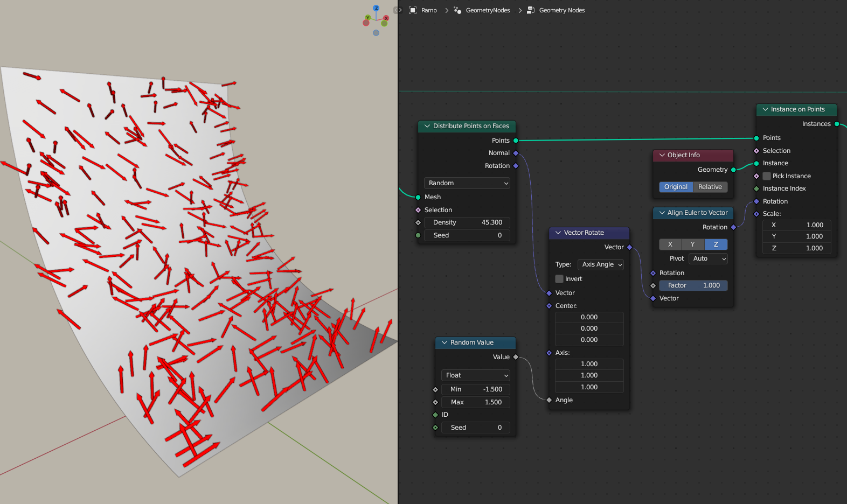Click the first Center 0.000 field
Screen dimensions: 847x504
(x=589, y=317)
